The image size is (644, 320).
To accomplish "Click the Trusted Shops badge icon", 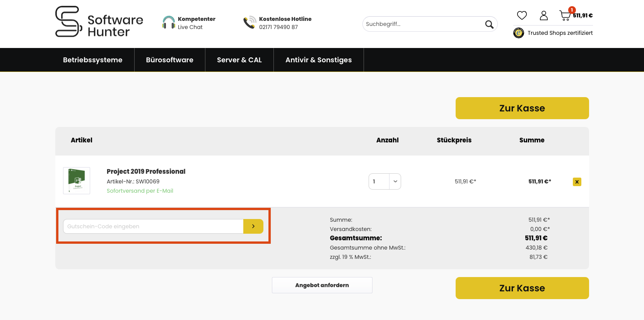I will (519, 33).
